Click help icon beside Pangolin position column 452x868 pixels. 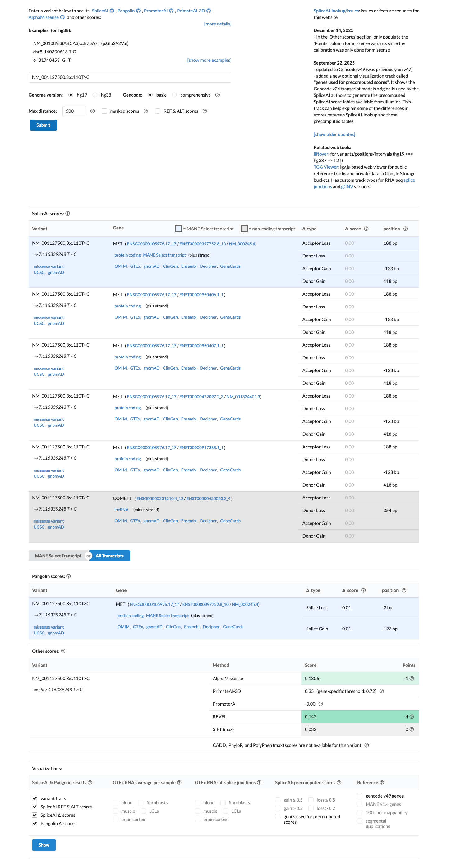pyautogui.click(x=404, y=590)
